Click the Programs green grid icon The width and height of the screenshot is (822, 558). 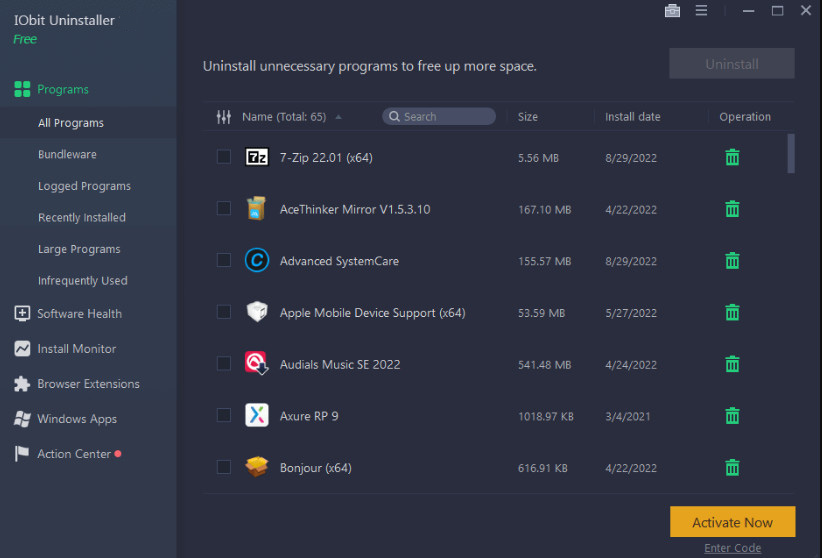(x=22, y=89)
